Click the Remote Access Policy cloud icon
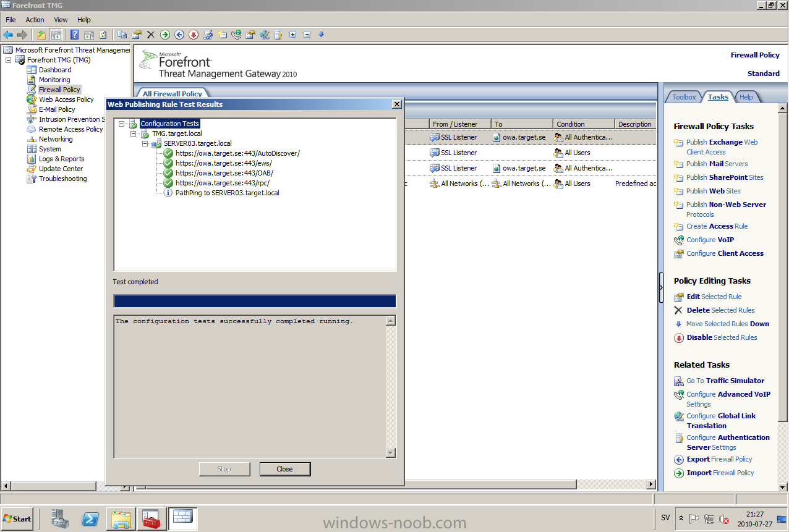Screen dimensions: 789x532 tap(32, 129)
